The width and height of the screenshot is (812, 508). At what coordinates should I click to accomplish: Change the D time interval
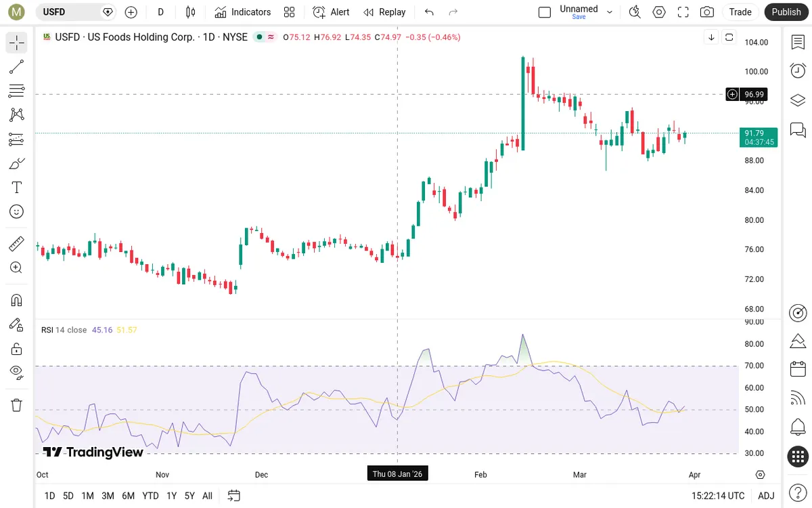[160, 12]
